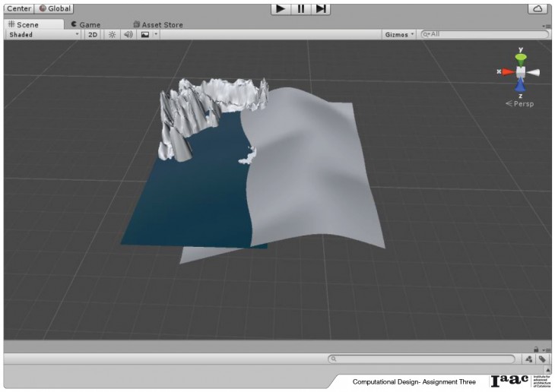Click the red X axis gizmo cone
The width and height of the screenshot is (555, 392).
(x=507, y=71)
